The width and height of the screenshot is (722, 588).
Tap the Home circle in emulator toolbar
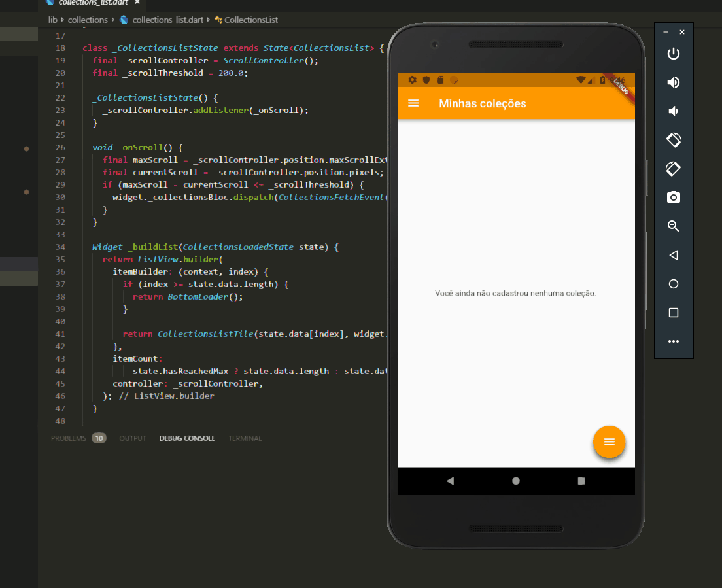tap(673, 284)
